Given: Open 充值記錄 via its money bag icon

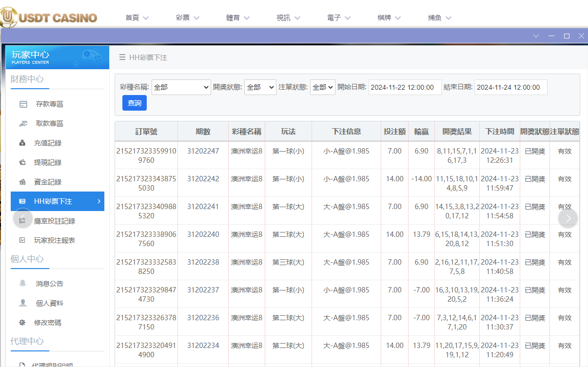Looking at the screenshot, I should tap(23, 143).
